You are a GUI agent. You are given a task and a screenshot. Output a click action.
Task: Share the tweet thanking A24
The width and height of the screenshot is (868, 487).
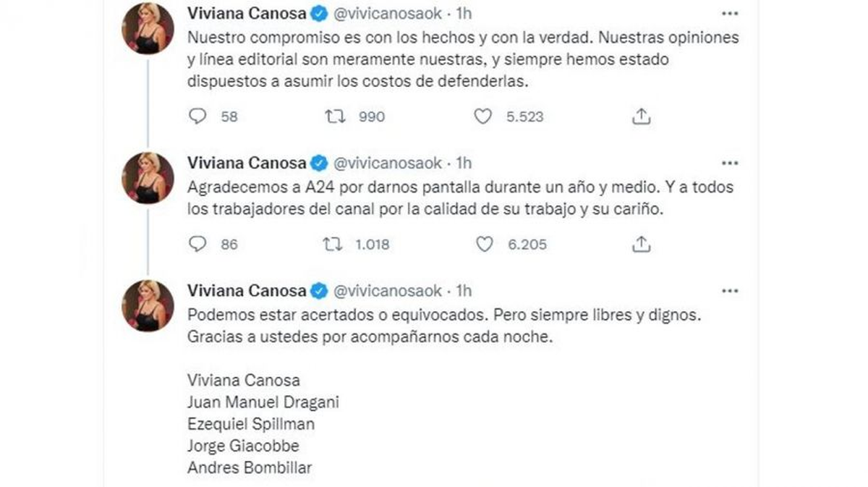pos(642,245)
